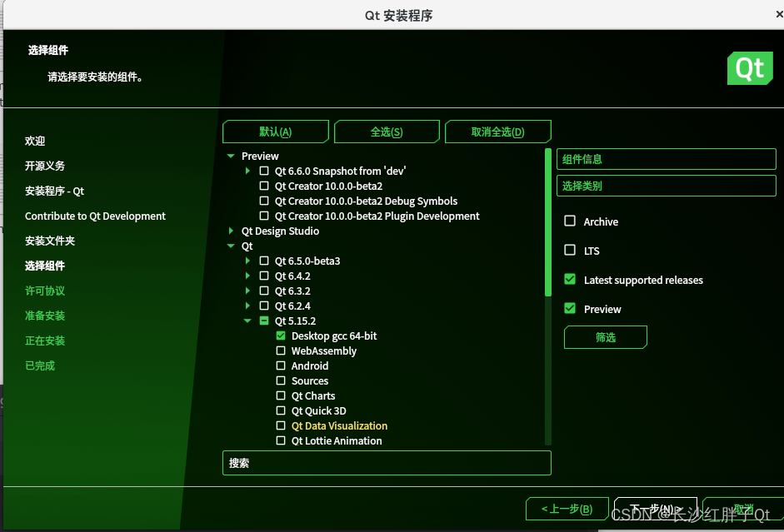Select the 安装程序 - Qt sidebar step
The height and width of the screenshot is (532, 784).
(x=54, y=191)
